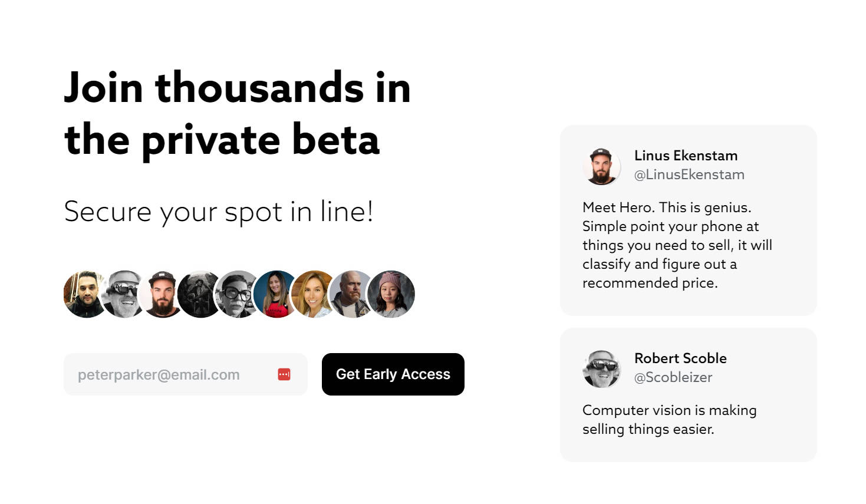Image resolution: width=866 pixels, height=504 pixels.
Task: Click the blonde smiling woman's avatar
Action: point(313,294)
